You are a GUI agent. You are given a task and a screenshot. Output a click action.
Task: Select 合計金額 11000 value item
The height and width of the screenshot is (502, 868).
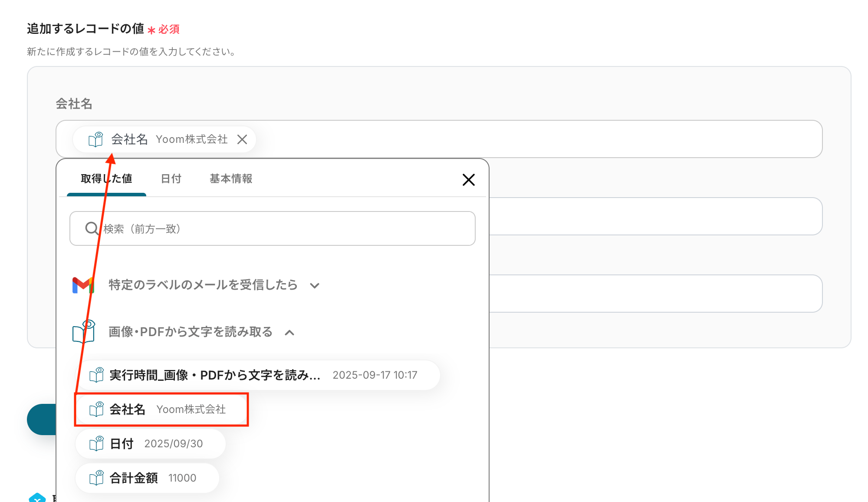[147, 478]
